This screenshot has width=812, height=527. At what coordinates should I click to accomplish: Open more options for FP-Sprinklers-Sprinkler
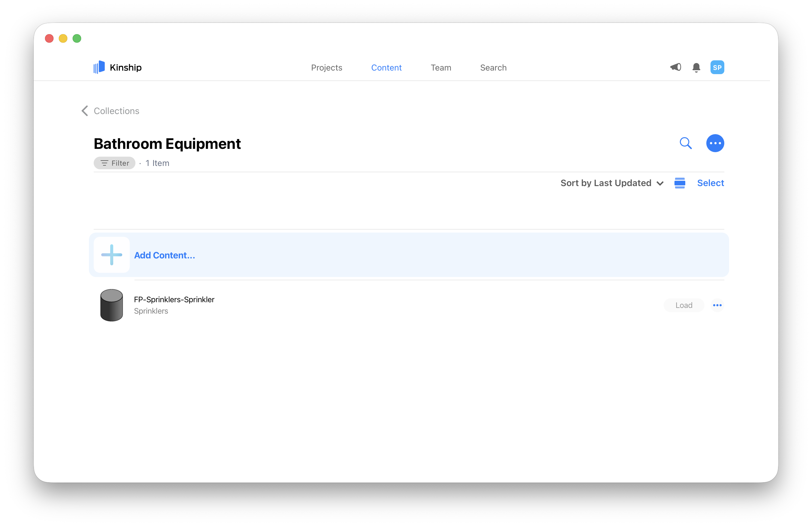point(717,305)
